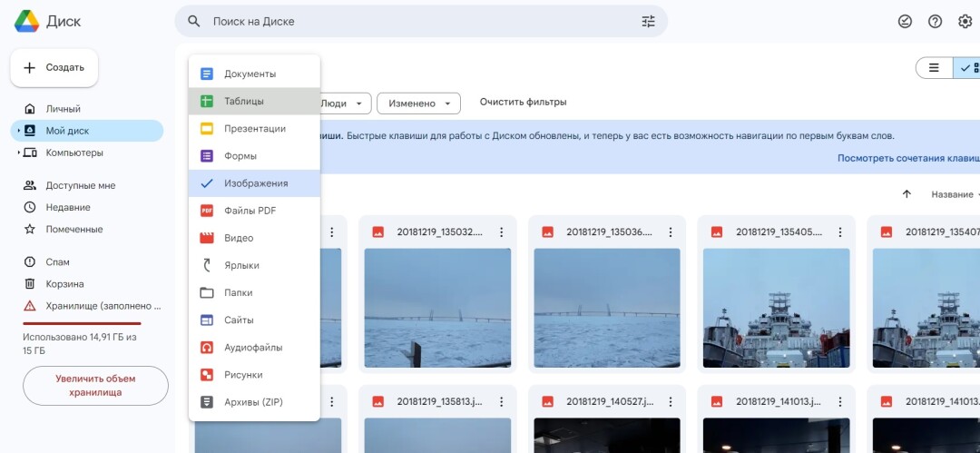Click the Создать button

(x=54, y=67)
